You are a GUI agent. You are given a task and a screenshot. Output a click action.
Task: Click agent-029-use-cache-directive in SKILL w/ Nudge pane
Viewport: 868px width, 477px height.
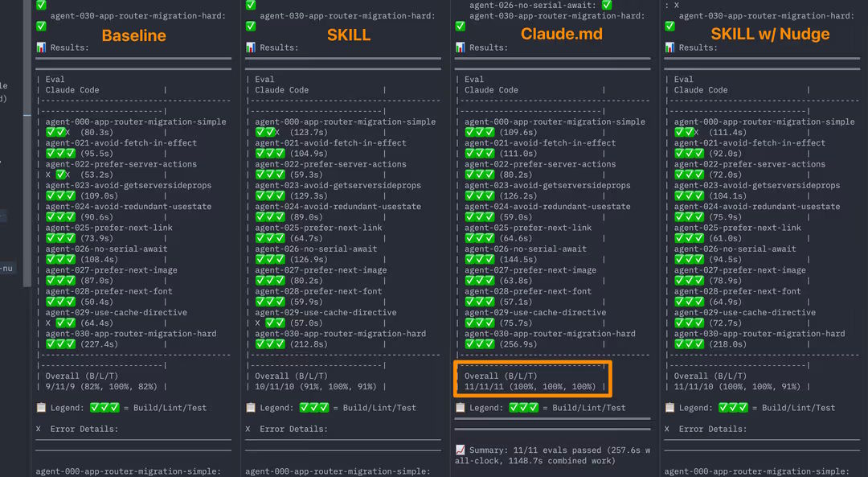(x=744, y=312)
